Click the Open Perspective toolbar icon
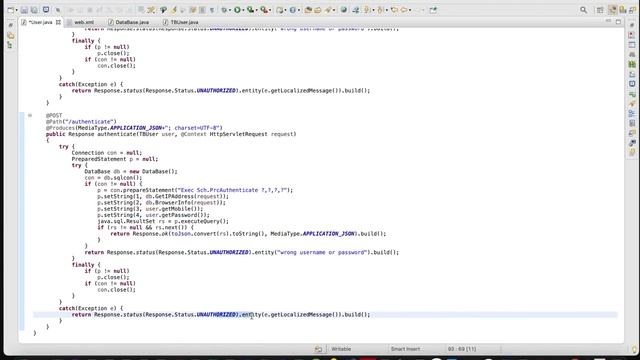This screenshot has width=640, height=360. [600, 10]
